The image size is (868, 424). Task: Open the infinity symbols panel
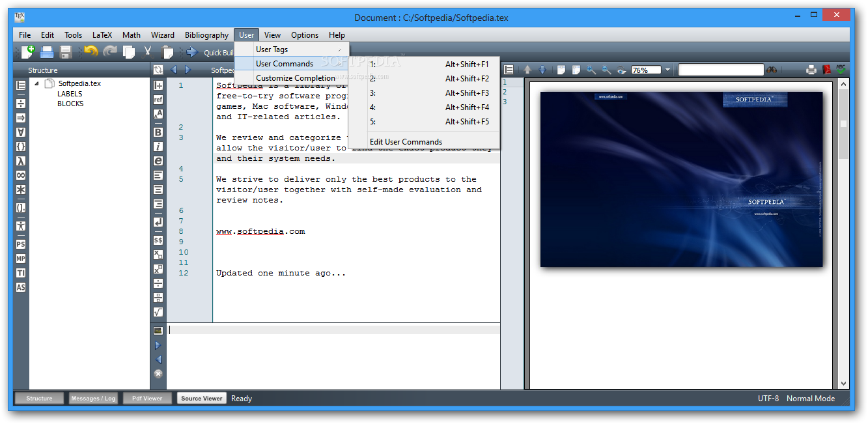pyautogui.click(x=21, y=175)
